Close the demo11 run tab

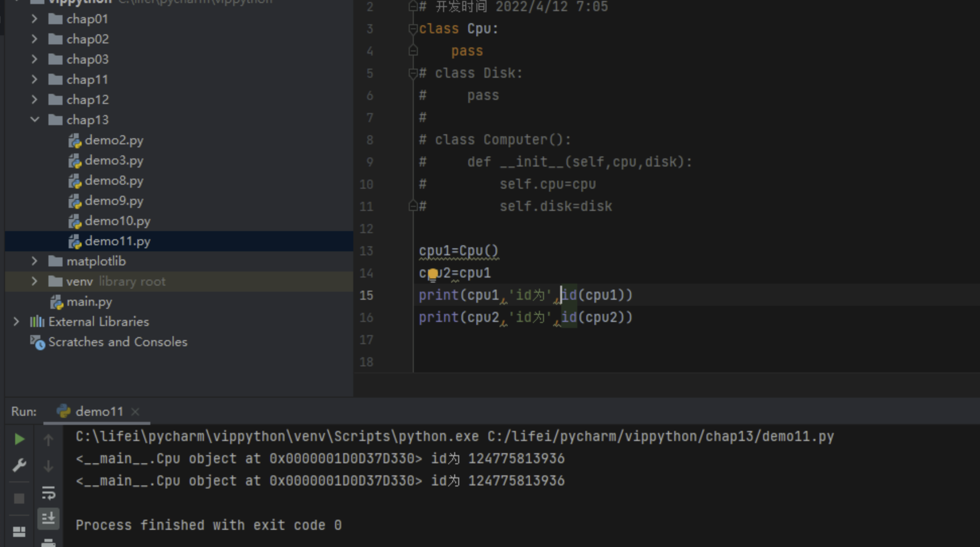point(135,411)
